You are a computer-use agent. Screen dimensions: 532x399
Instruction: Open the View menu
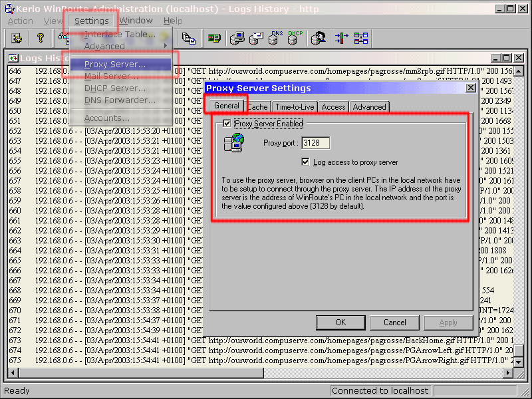coord(53,21)
